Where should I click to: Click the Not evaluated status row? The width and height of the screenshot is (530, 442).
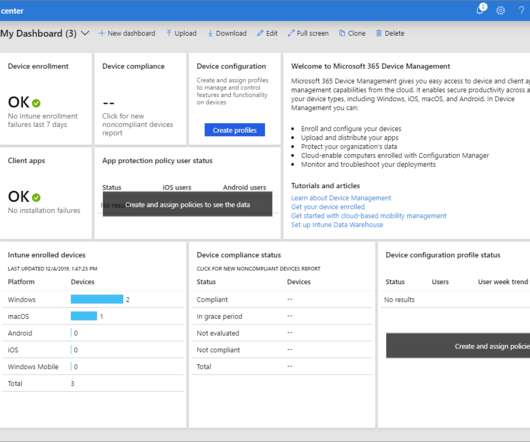click(282, 333)
